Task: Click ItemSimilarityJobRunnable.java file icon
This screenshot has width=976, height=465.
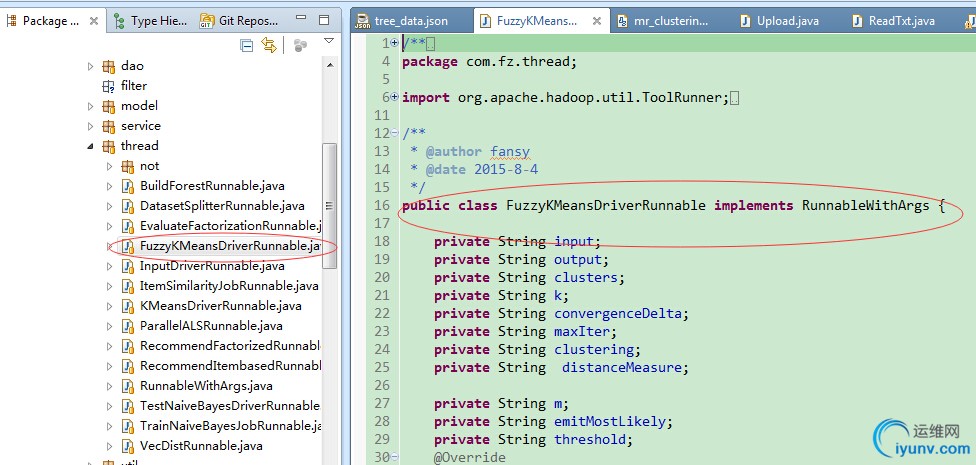Action: [x=128, y=286]
